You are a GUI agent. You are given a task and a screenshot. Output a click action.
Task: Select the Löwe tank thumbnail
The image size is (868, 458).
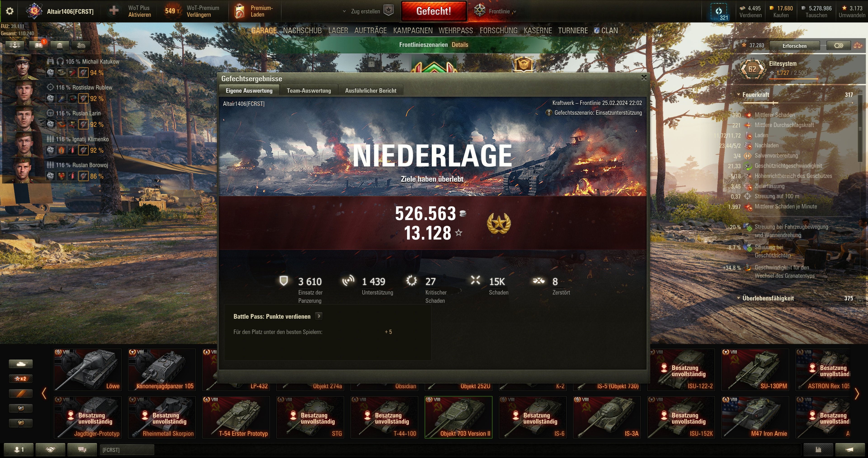[x=88, y=370]
